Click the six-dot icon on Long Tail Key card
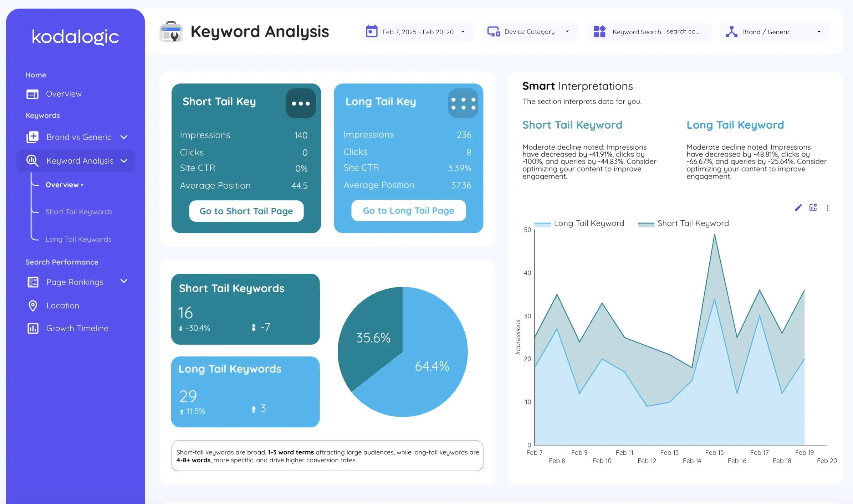This screenshot has width=853, height=504. [x=463, y=103]
